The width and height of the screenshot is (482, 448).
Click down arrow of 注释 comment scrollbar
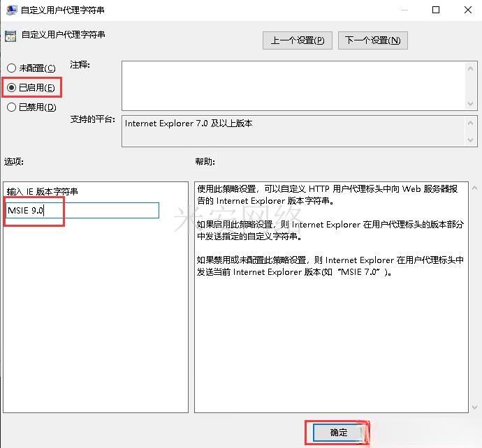(x=470, y=103)
